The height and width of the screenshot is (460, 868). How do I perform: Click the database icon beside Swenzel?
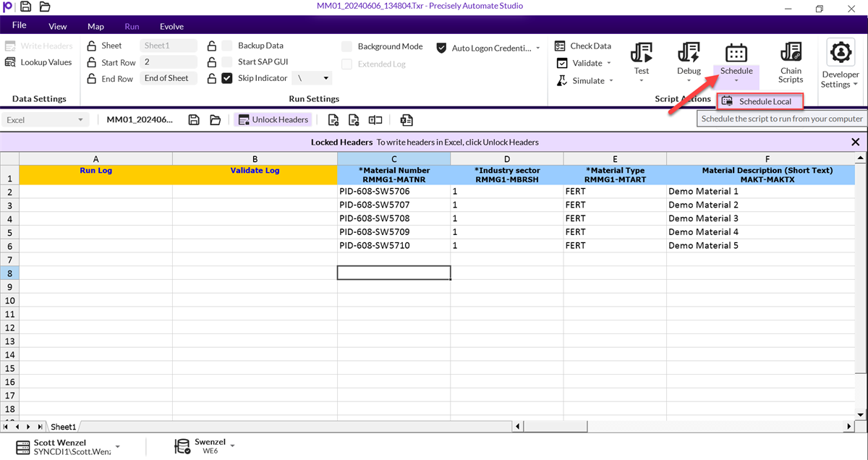click(183, 447)
